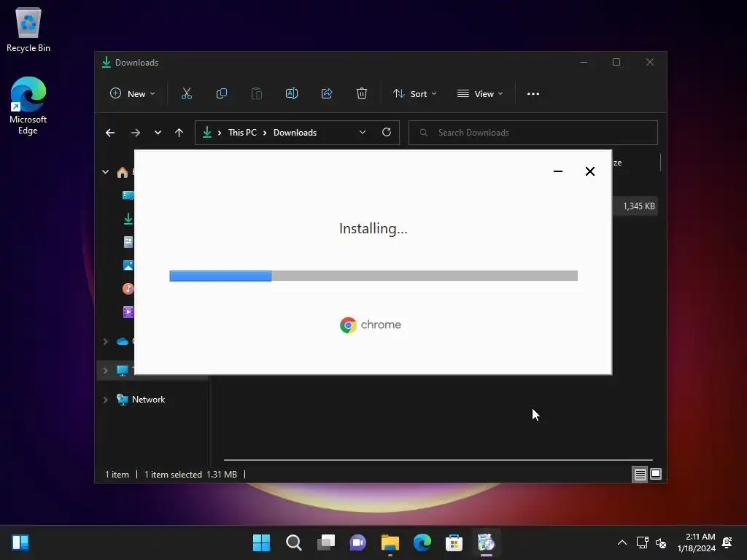
Task: Open Task View on taskbar
Action: coord(326,542)
